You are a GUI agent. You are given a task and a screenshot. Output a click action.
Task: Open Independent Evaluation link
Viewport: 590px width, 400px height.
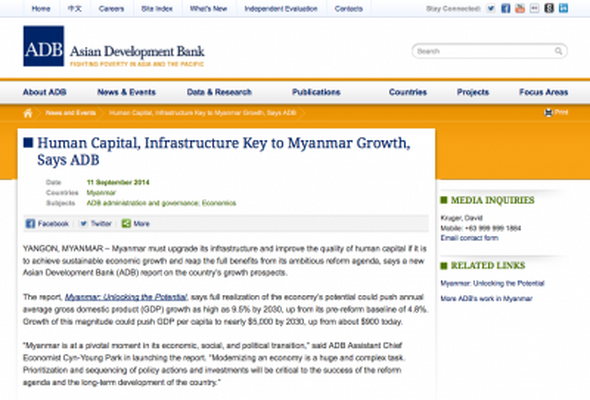coord(281,9)
